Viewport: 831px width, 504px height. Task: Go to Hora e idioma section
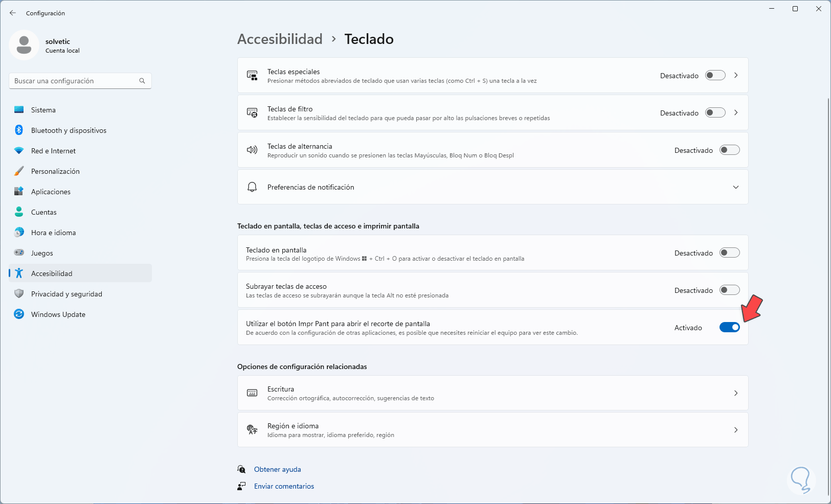53,233
